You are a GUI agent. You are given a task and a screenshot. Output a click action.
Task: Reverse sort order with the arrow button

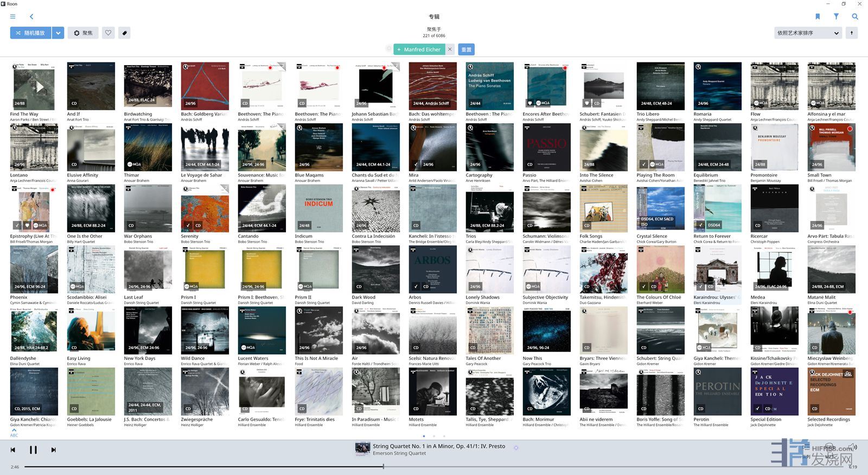point(852,33)
